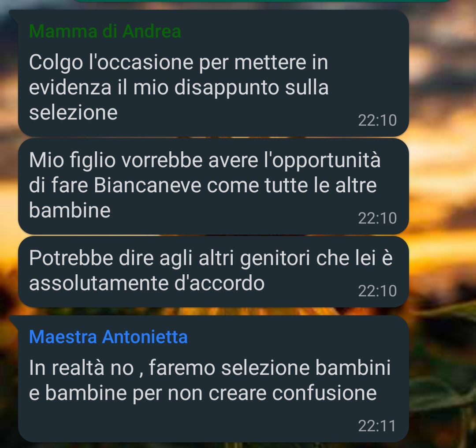
Task: Select the "Colgo l'occasione" message bubble
Action: coord(213,73)
